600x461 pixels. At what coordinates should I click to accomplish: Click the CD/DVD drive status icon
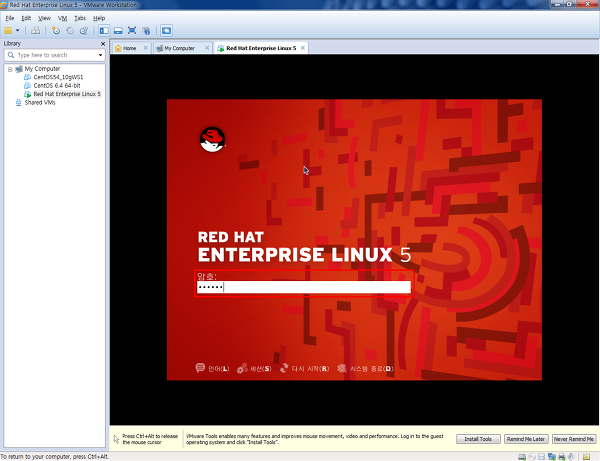[532, 457]
